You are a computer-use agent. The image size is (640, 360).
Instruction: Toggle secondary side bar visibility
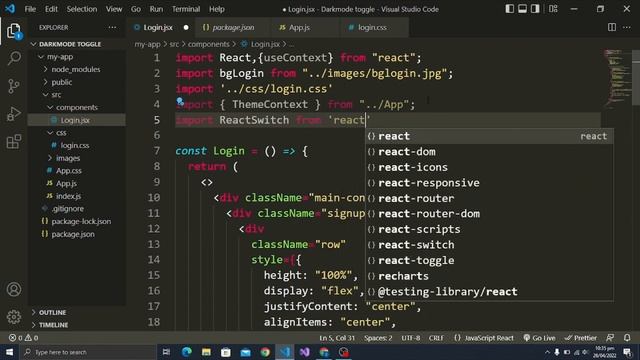pos(535,9)
